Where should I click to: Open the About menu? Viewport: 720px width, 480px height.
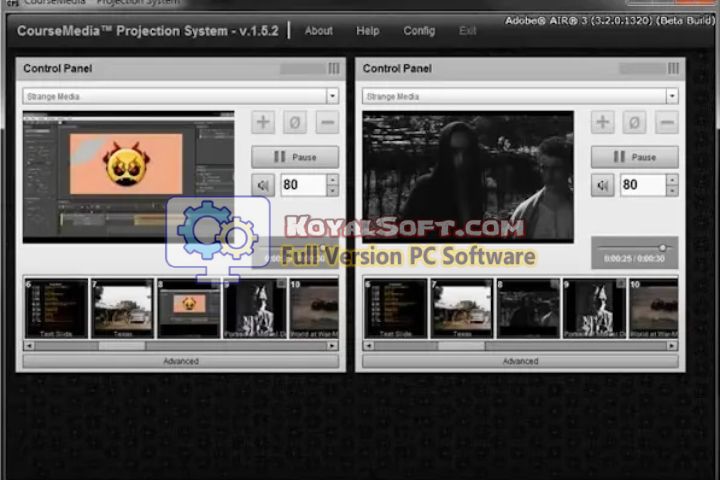pos(319,31)
